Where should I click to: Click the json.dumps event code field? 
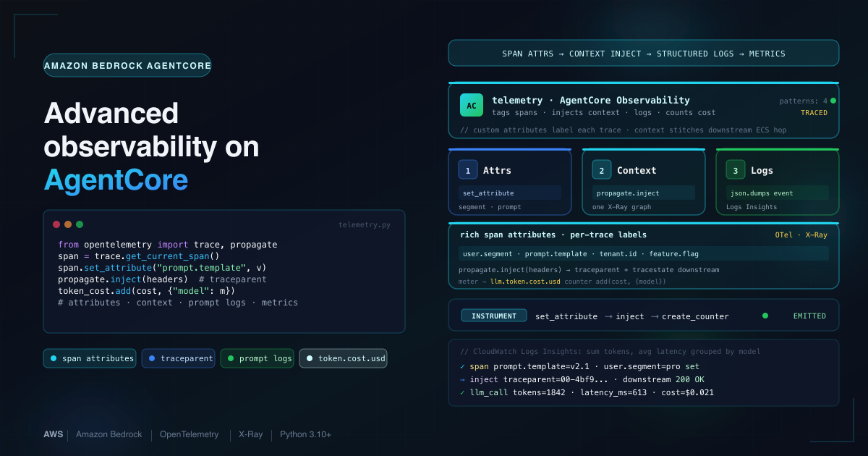[778, 193]
